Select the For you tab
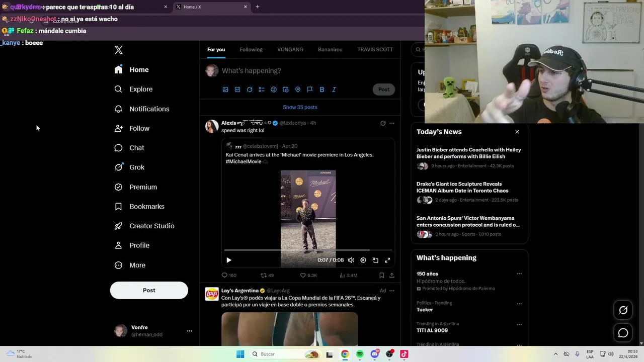This screenshot has height=362, width=644. 216,49
